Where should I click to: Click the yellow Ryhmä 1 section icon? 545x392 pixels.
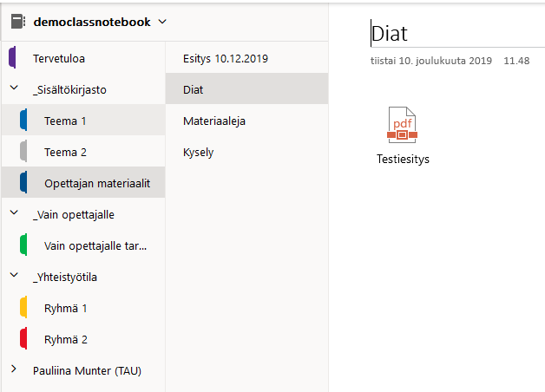point(24,308)
